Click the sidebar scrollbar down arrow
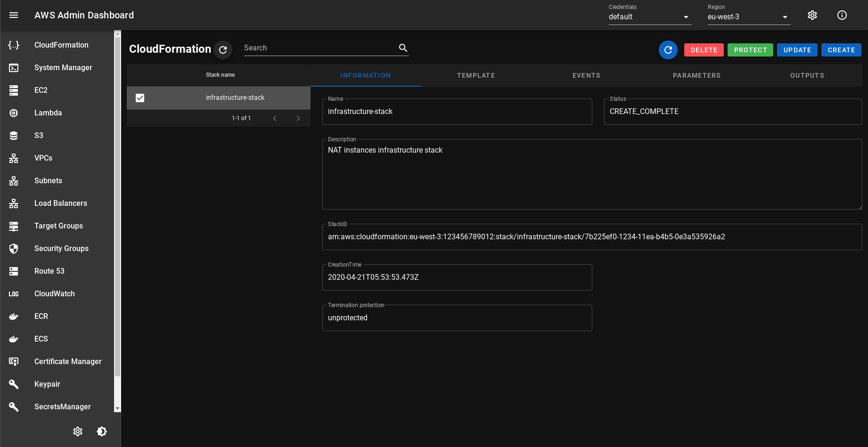This screenshot has height=447, width=868. (x=117, y=409)
